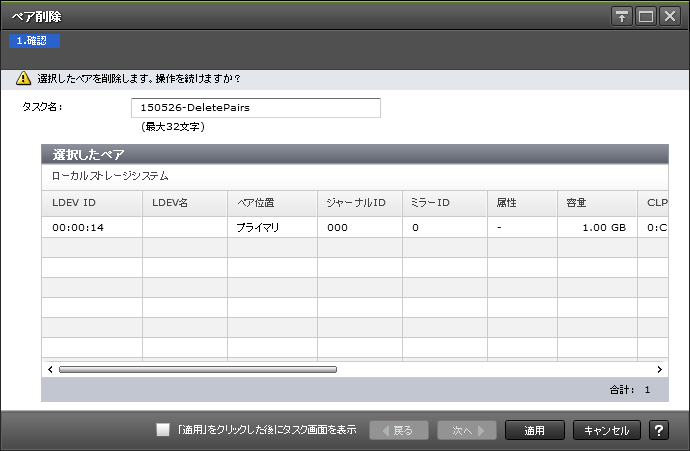Click the left scroll arrow of table
Image resolution: width=690 pixels, height=451 pixels.
pyautogui.click(x=50, y=369)
